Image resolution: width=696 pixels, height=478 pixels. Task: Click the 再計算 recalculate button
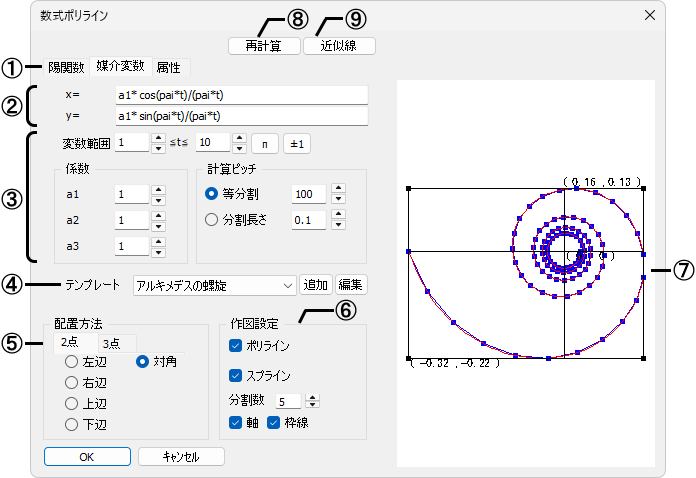coord(264,46)
